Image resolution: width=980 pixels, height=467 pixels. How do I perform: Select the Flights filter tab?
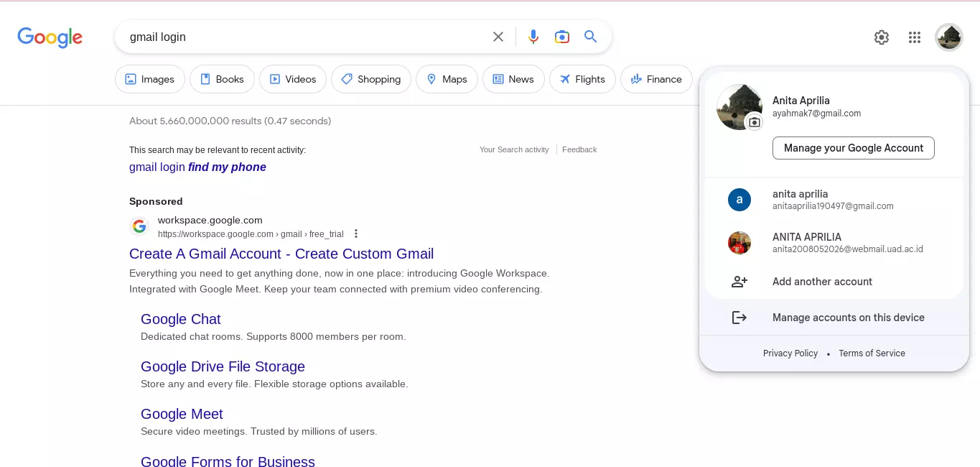coord(582,79)
